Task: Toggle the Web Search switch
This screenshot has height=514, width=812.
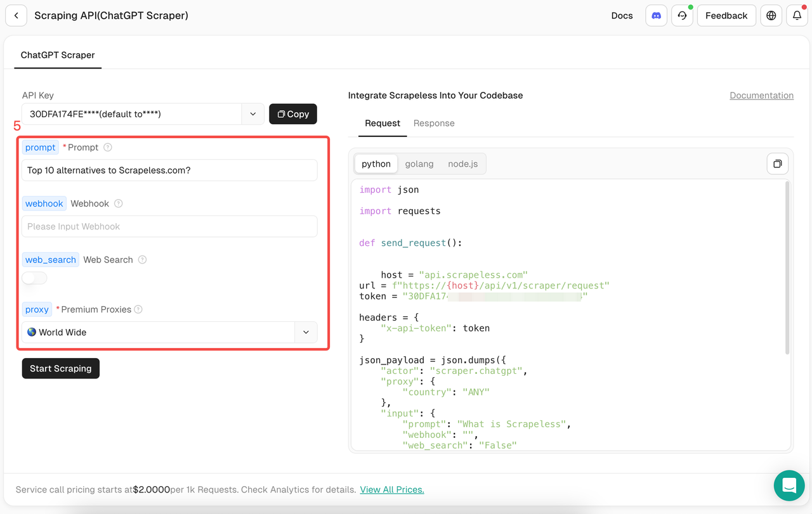Action: 35,278
